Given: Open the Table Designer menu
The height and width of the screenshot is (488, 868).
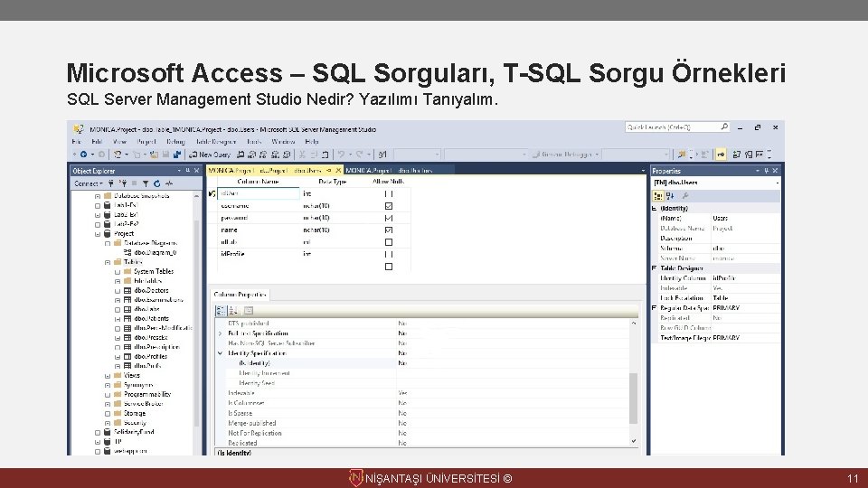Looking at the screenshot, I should (216, 142).
